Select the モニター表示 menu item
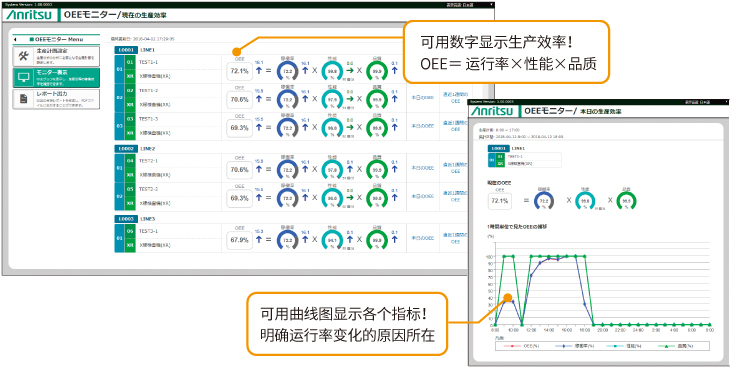730x370 pixels. click(56, 78)
